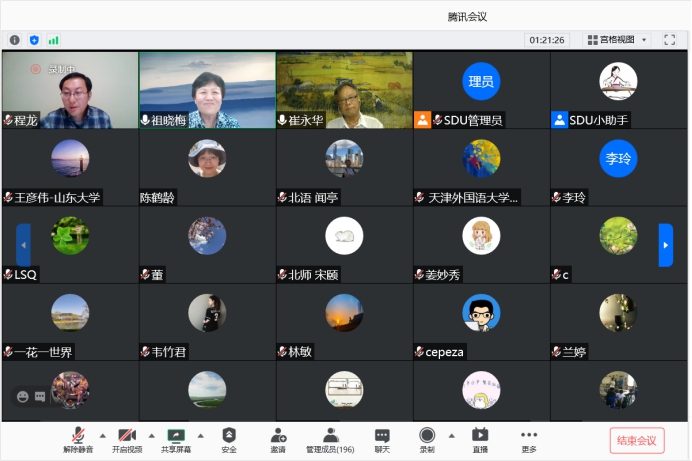
Task: Select 祖晓梅's video thumbnail
Action: click(x=207, y=90)
